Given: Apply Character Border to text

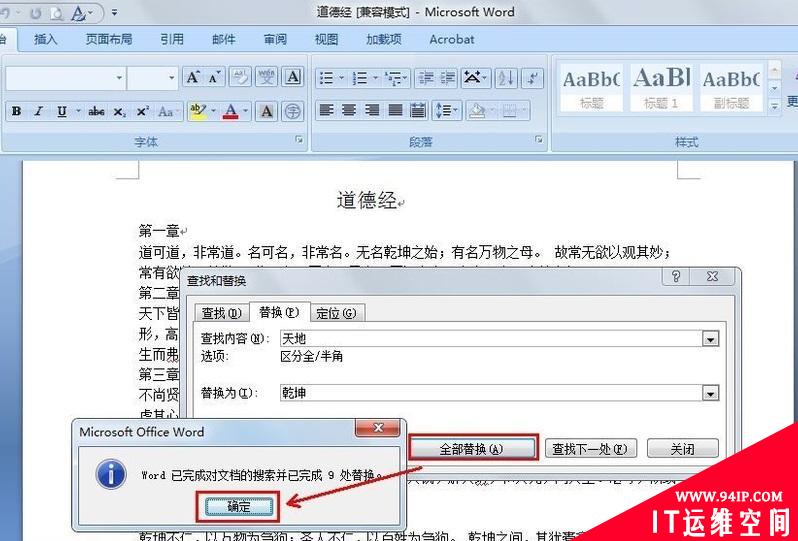Looking at the screenshot, I should pyautogui.click(x=293, y=77).
